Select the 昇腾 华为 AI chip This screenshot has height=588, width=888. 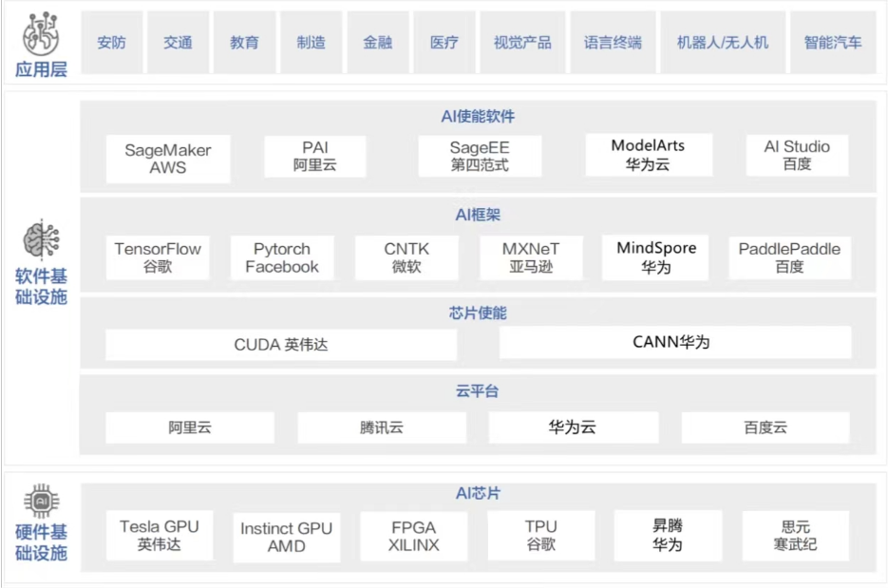click(668, 535)
